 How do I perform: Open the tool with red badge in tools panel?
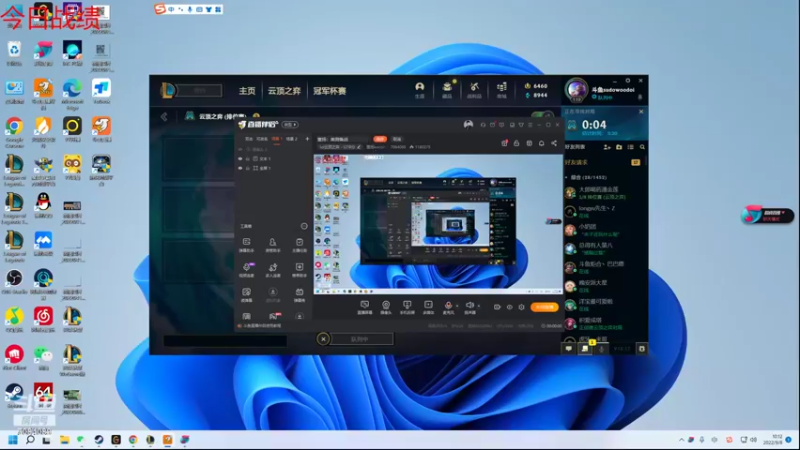[x=274, y=316]
